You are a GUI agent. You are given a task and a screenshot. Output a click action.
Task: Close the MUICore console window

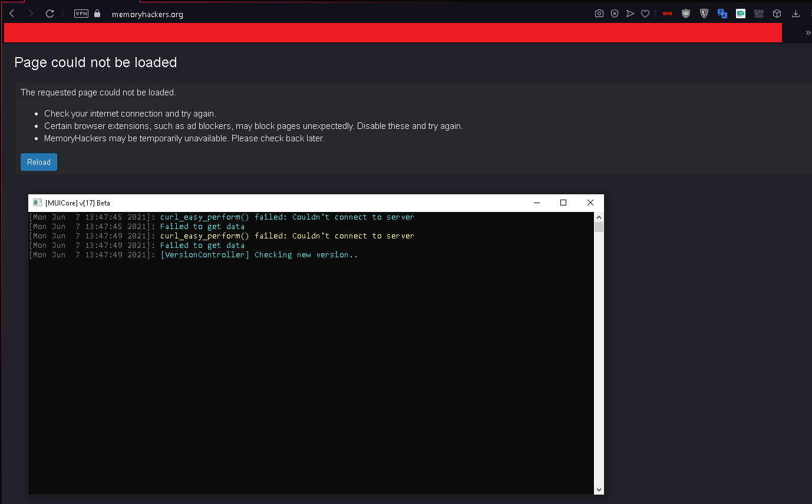point(590,203)
